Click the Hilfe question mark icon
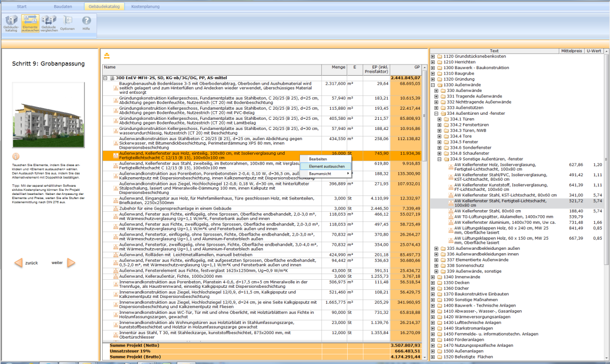The height and width of the screenshot is (364, 610). (86, 23)
